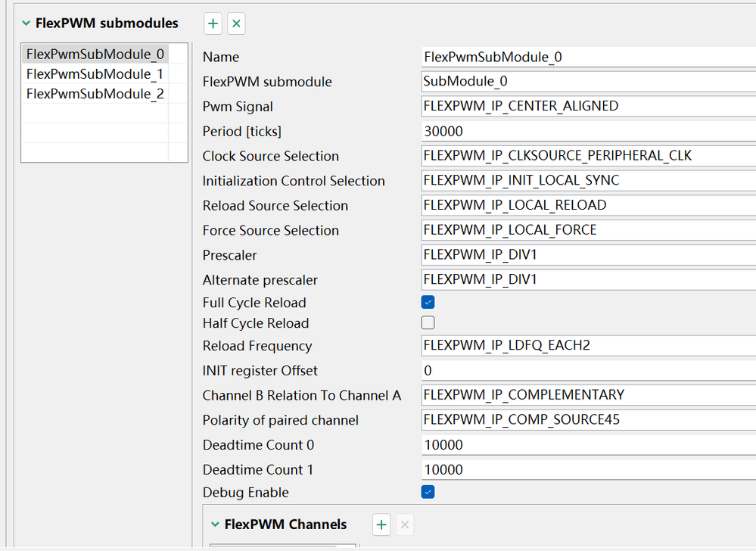Open the Prescaler dropdown
The height and width of the screenshot is (551, 756).
click(586, 255)
